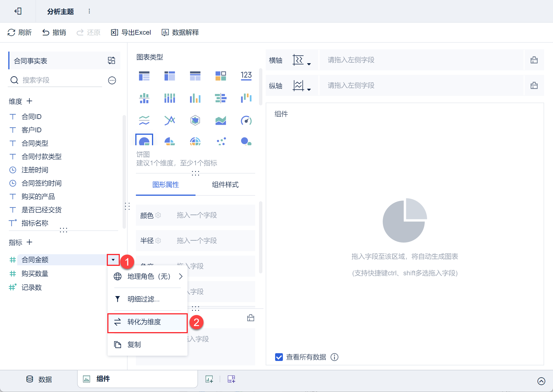This screenshot has height=392, width=553.
Task: Add a new dimension with 维度 plus
Action: [x=29, y=101]
